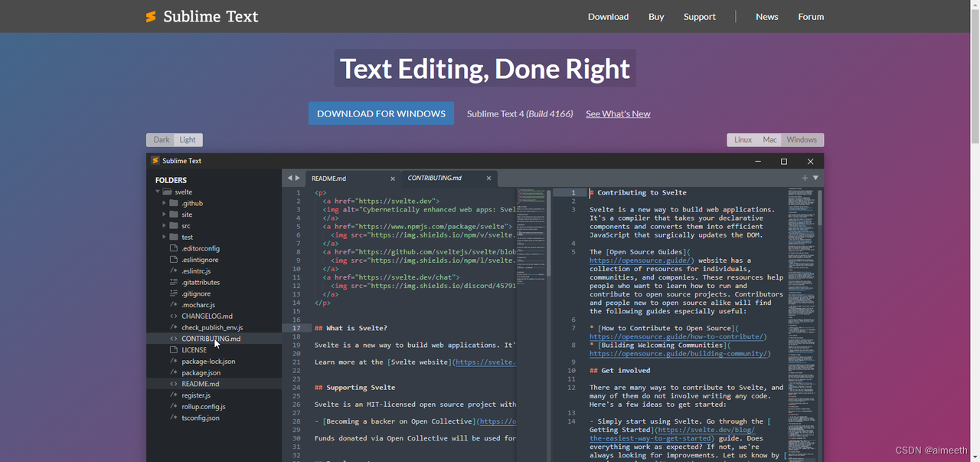
Task: Click the code icon beside rollup.config.js
Action: point(174,407)
